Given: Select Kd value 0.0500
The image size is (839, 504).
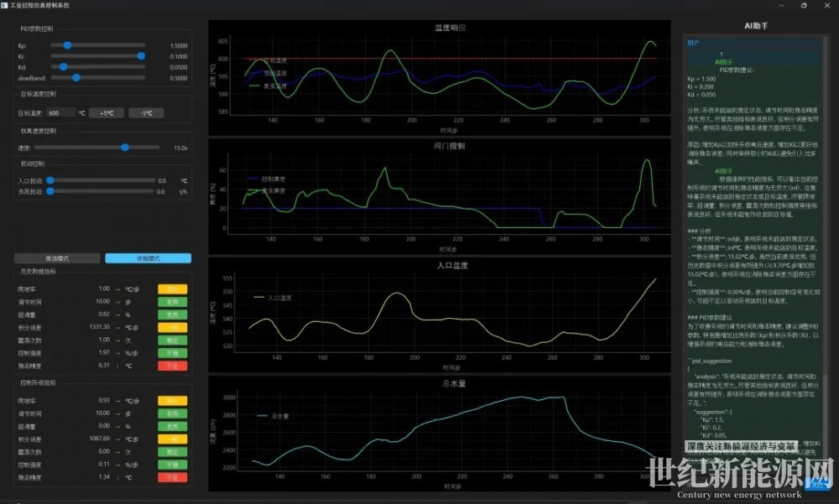Looking at the screenshot, I should [178, 67].
